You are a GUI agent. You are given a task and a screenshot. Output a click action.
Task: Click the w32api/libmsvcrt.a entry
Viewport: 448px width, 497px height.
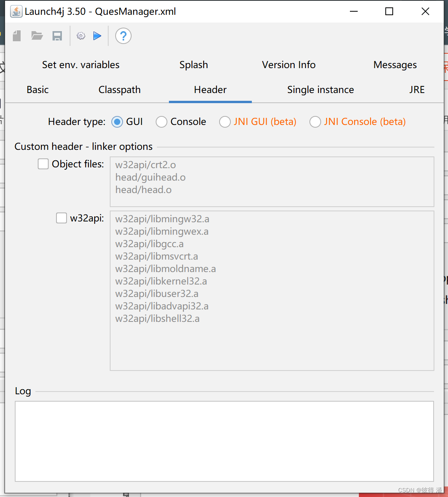click(x=156, y=256)
